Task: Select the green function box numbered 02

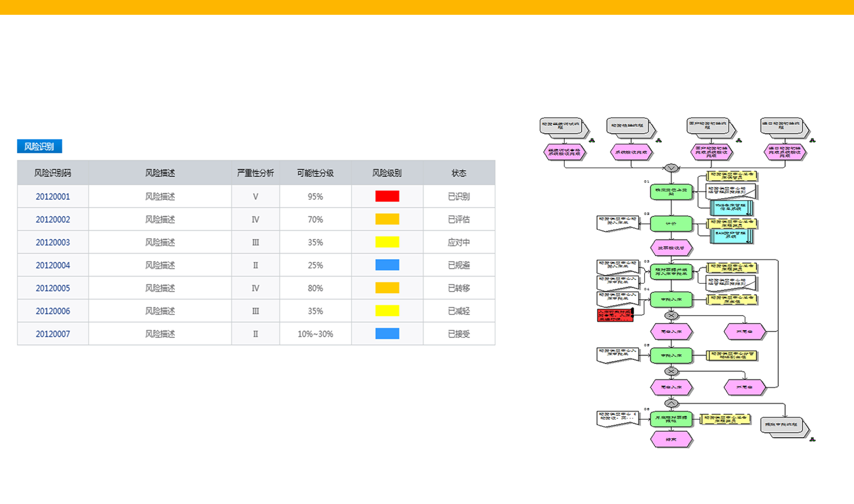Action: [671, 224]
